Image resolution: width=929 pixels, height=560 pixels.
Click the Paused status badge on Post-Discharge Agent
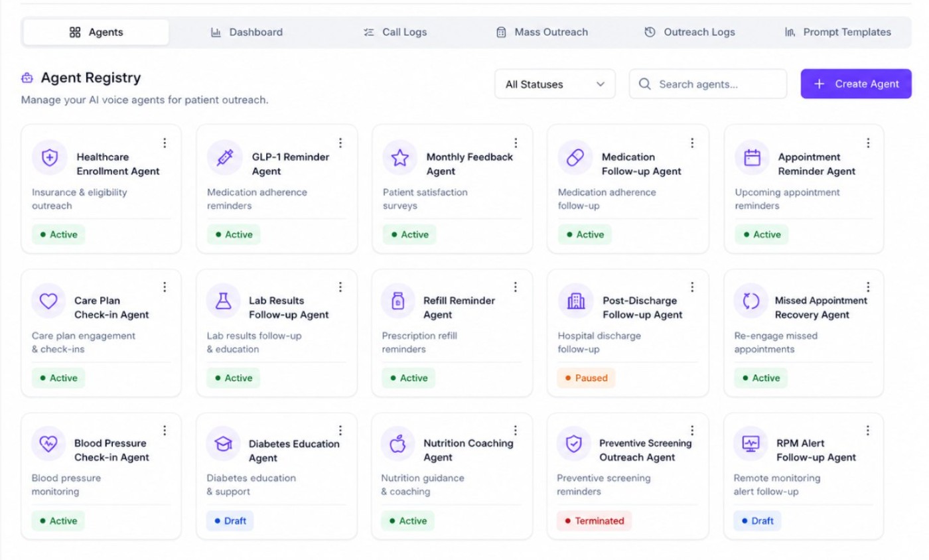586,378
